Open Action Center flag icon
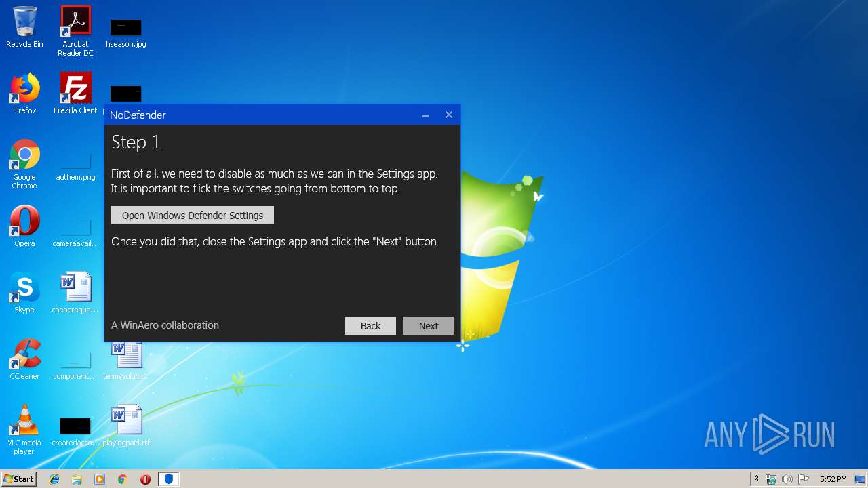This screenshot has width=868, height=488. pyautogui.click(x=804, y=479)
